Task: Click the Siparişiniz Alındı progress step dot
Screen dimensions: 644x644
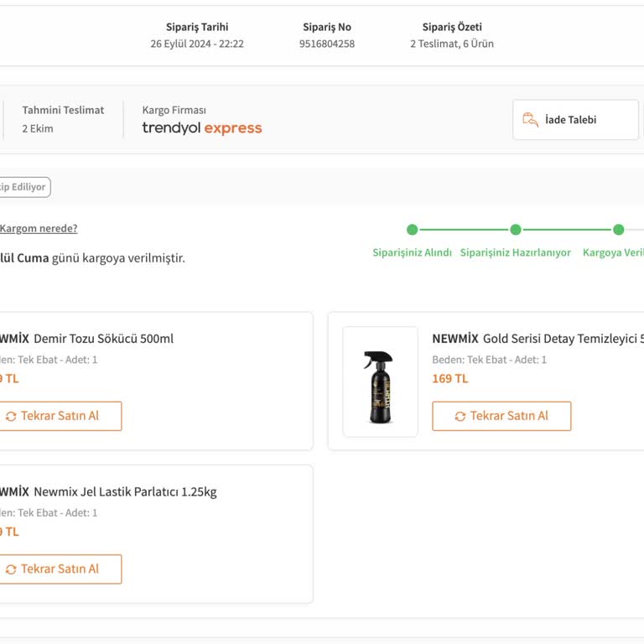Action: 412,230
